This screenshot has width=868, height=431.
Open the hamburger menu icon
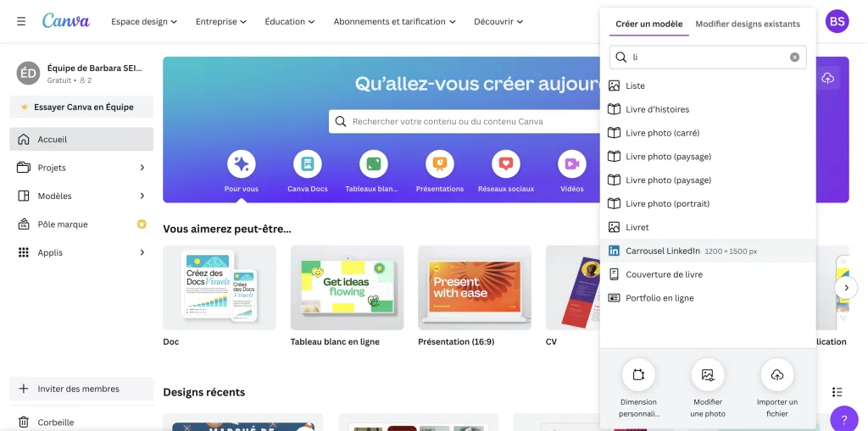click(x=21, y=21)
